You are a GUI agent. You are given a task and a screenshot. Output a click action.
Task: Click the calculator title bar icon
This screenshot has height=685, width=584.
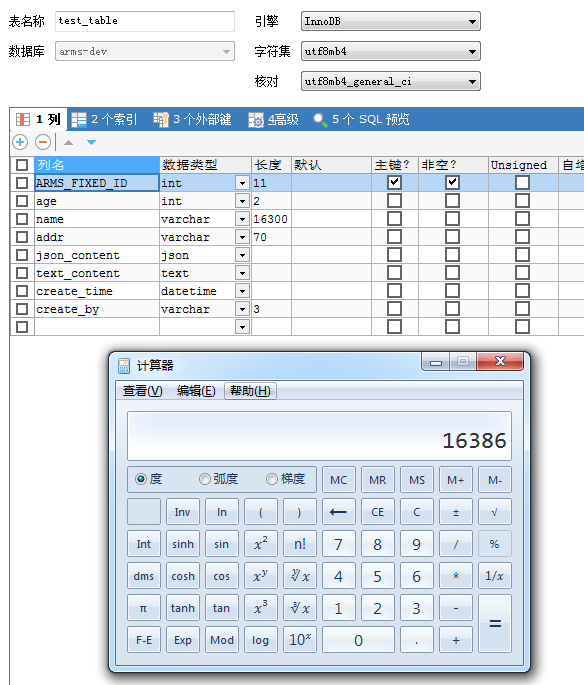[124, 366]
